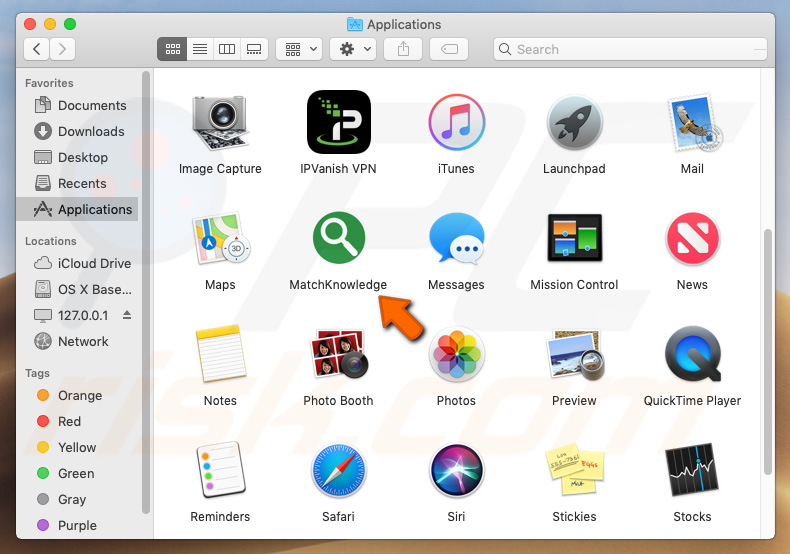Select Applications in the sidebar
790x554 pixels.
pyautogui.click(x=78, y=209)
